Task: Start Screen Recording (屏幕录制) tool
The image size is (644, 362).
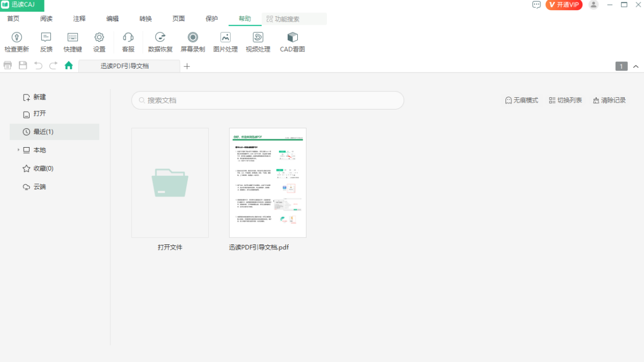Action: [193, 38]
